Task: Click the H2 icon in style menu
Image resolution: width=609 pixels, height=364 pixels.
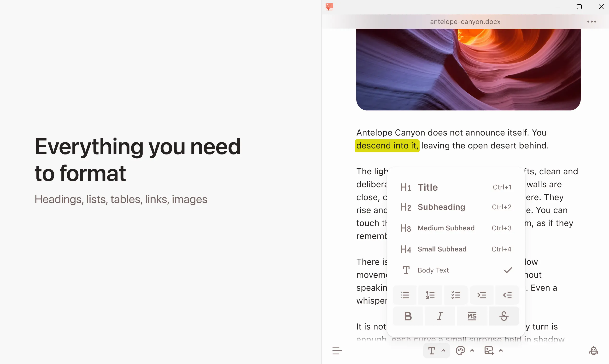Action: (x=406, y=207)
